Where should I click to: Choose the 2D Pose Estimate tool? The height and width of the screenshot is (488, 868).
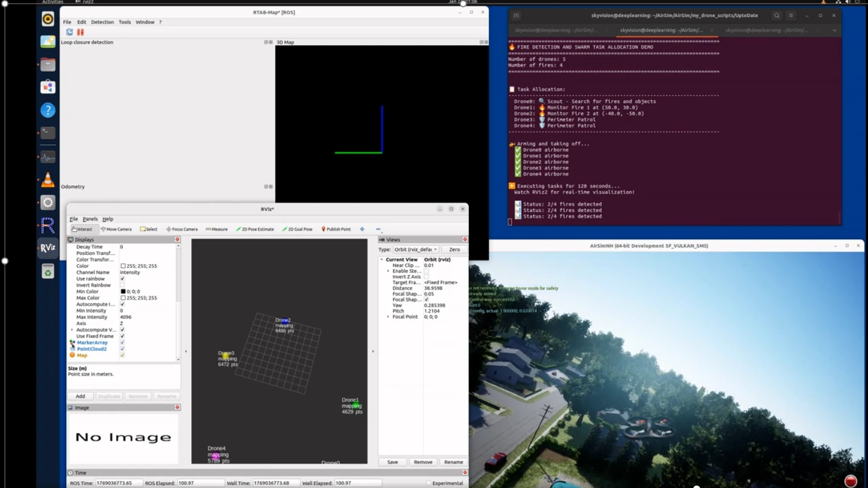255,229
